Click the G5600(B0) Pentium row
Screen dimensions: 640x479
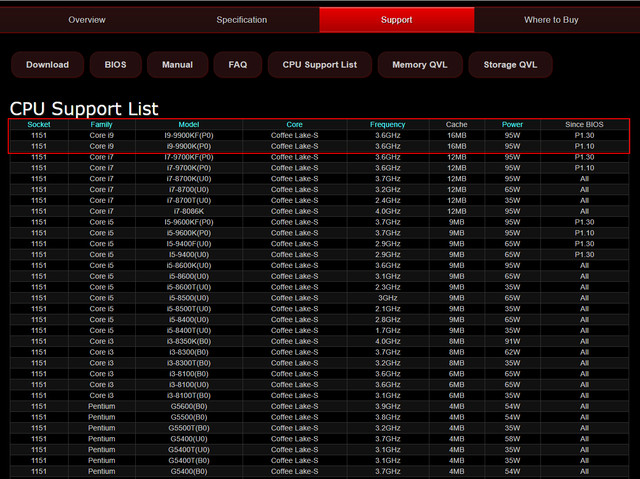(x=319, y=406)
